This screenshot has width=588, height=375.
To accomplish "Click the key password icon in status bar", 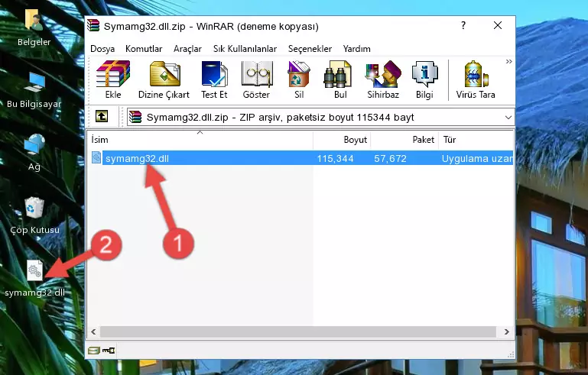I will pos(109,351).
